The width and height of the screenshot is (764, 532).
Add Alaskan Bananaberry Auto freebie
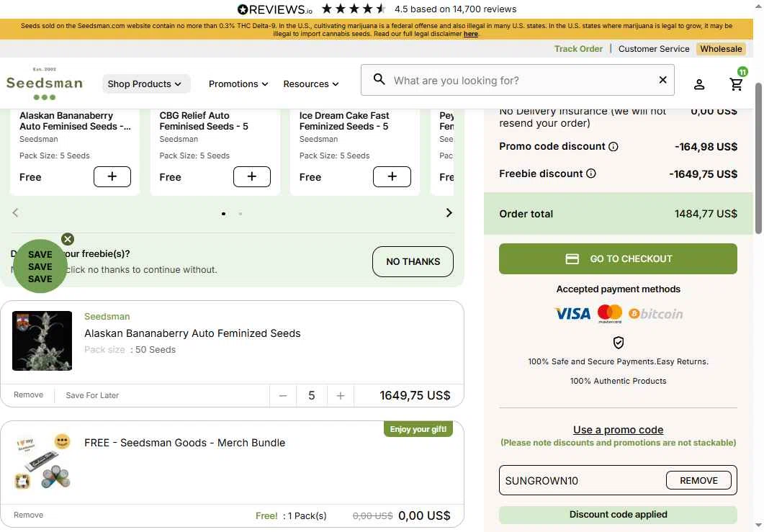pyautogui.click(x=112, y=177)
